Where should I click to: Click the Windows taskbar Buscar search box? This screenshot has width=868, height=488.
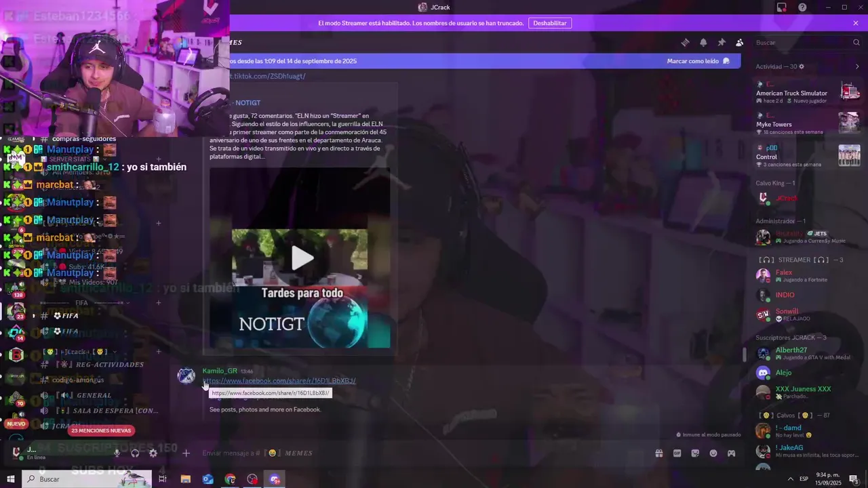click(x=87, y=479)
